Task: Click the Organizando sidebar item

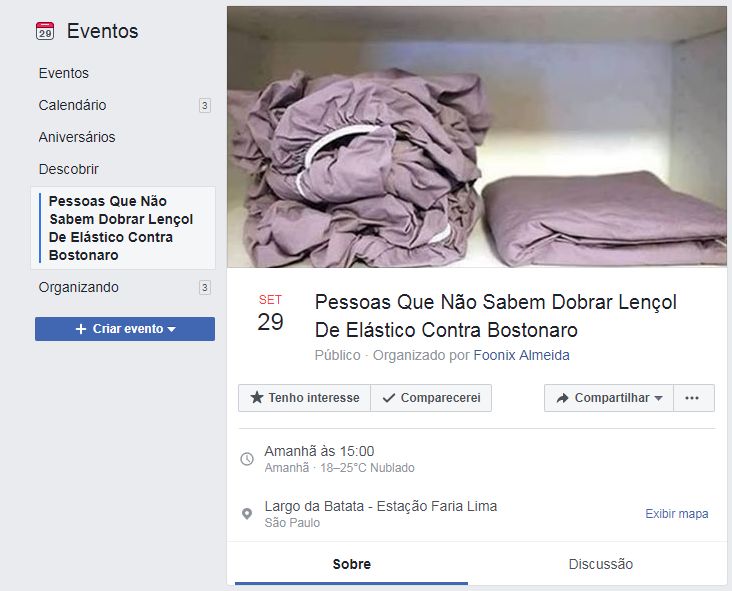Action: [x=124, y=287]
